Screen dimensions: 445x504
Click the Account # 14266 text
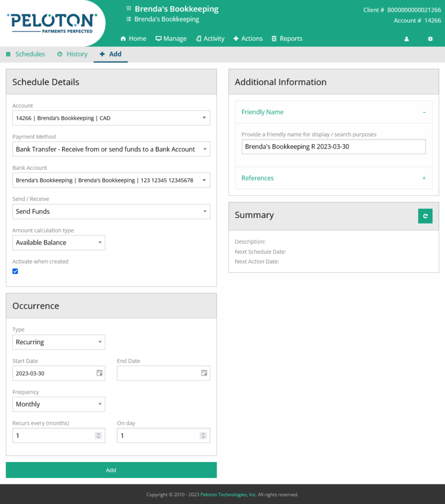pyautogui.click(x=417, y=21)
